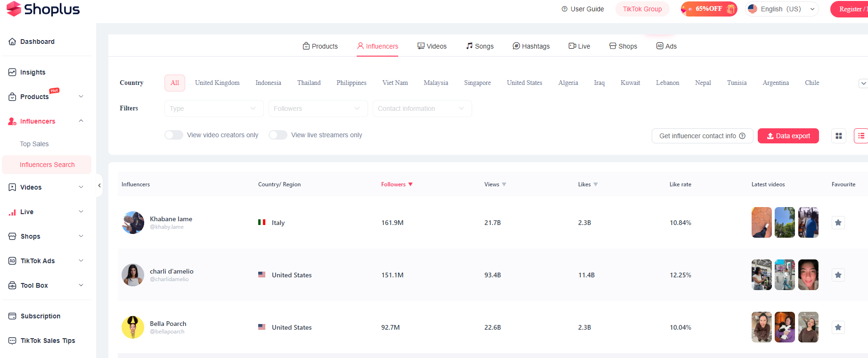Switch to the Products tab
868x358 pixels.
pyautogui.click(x=320, y=46)
